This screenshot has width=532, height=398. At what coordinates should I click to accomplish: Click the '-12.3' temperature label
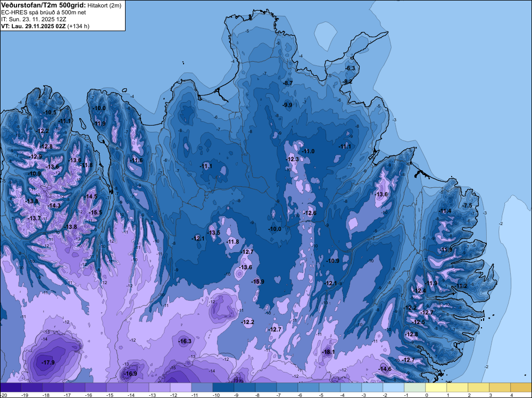293,159
